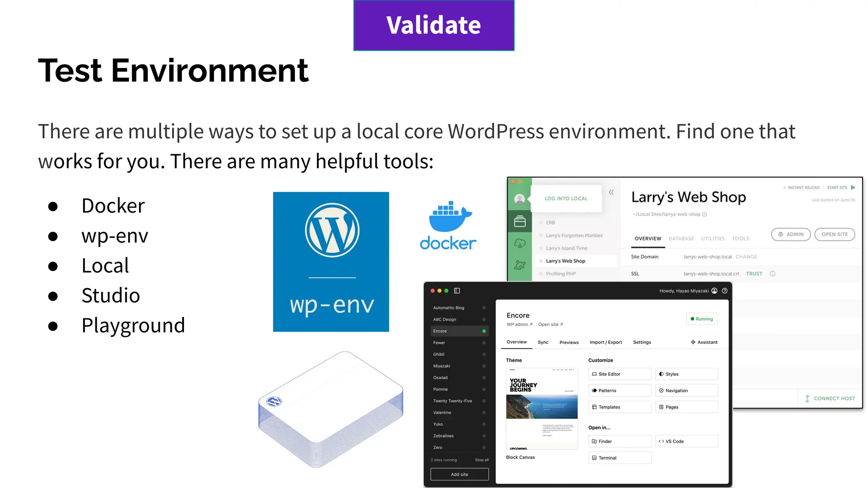Click the Open Site button in Local
This screenshot has width=868, height=488.
[x=835, y=234]
